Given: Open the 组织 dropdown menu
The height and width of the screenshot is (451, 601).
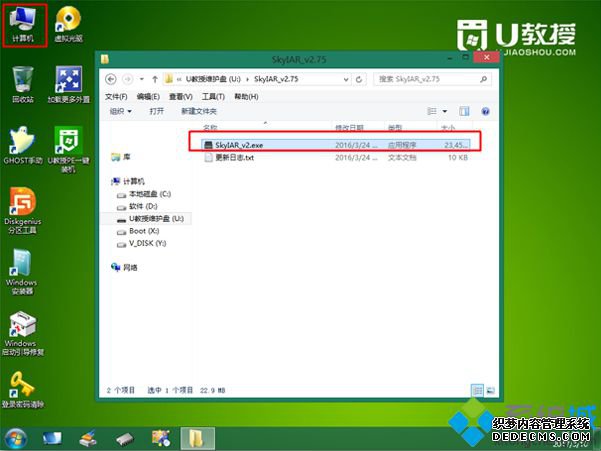Looking at the screenshot, I should pyautogui.click(x=120, y=112).
